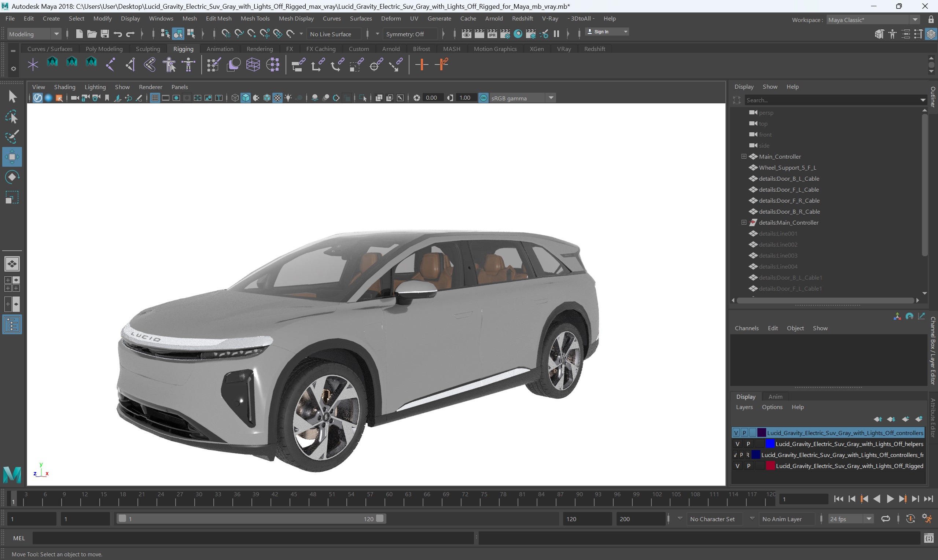Click the Parent constraint shelf icon
Image resolution: width=938 pixels, height=560 pixels.
(298, 65)
